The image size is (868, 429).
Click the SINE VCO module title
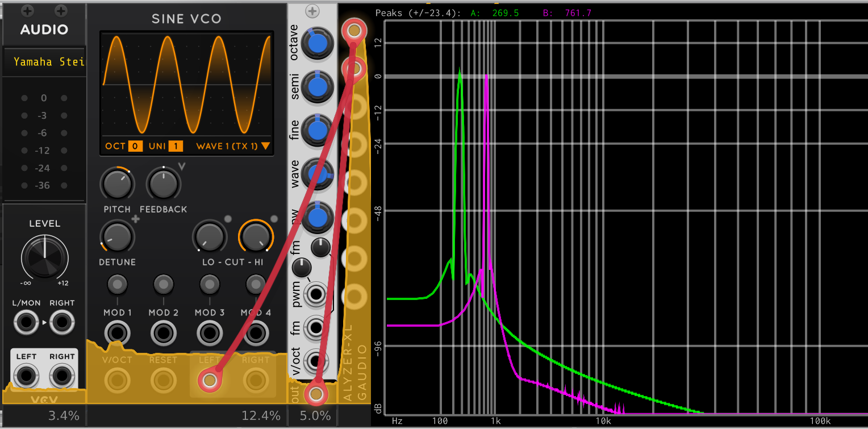point(186,19)
